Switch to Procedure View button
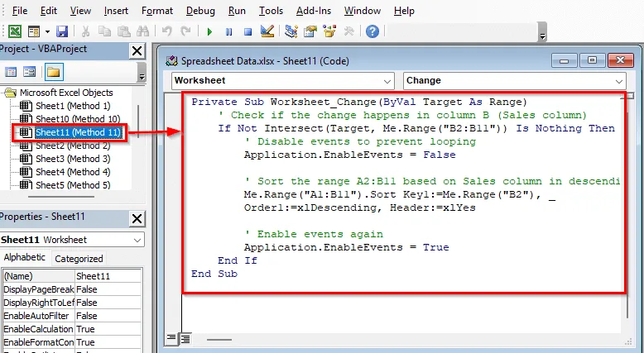This screenshot has width=644, height=353. click(x=171, y=338)
